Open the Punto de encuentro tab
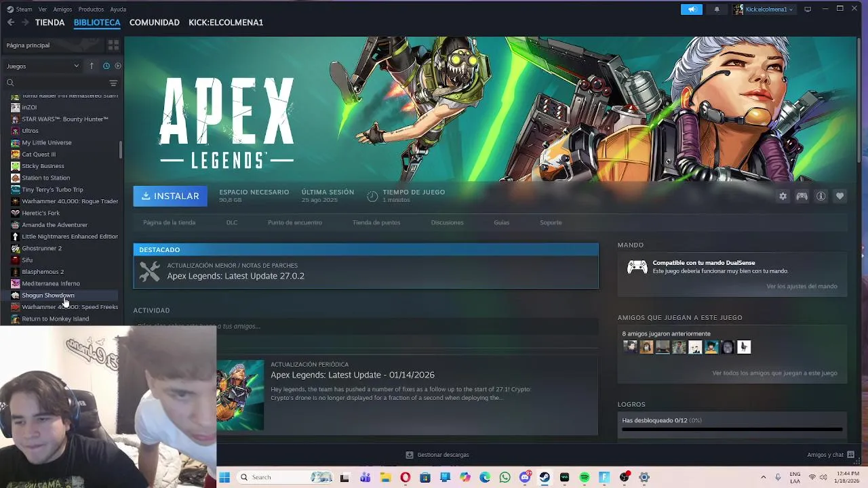The width and height of the screenshot is (868, 488). [295, 222]
